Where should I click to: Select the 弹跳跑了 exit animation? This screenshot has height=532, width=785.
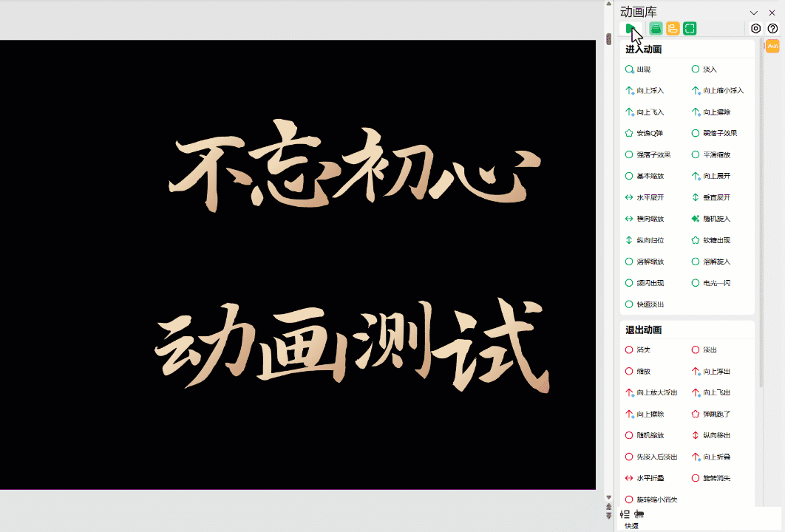714,414
